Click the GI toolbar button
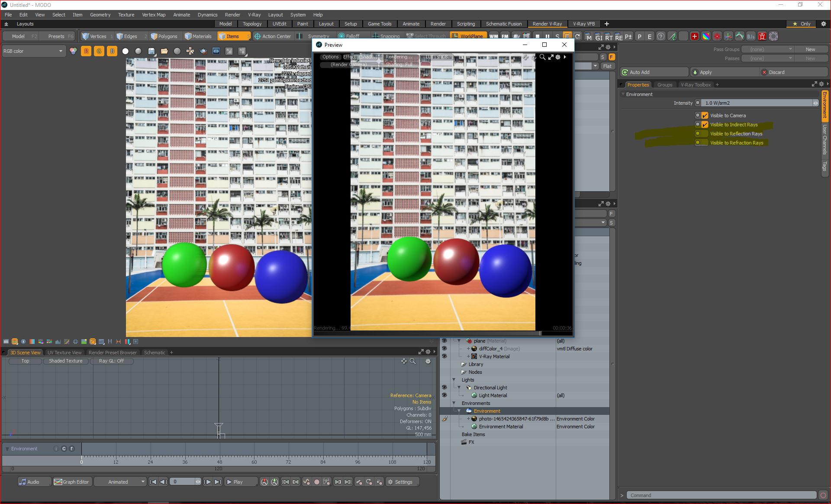831x504 pixels. click(x=599, y=37)
